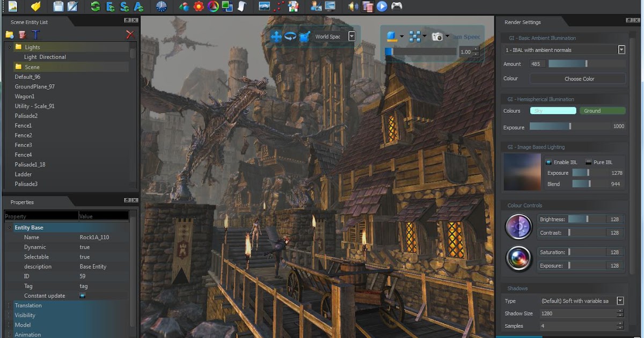Enable the Pure IBL checkbox
This screenshot has width=644, height=338.
pos(589,162)
